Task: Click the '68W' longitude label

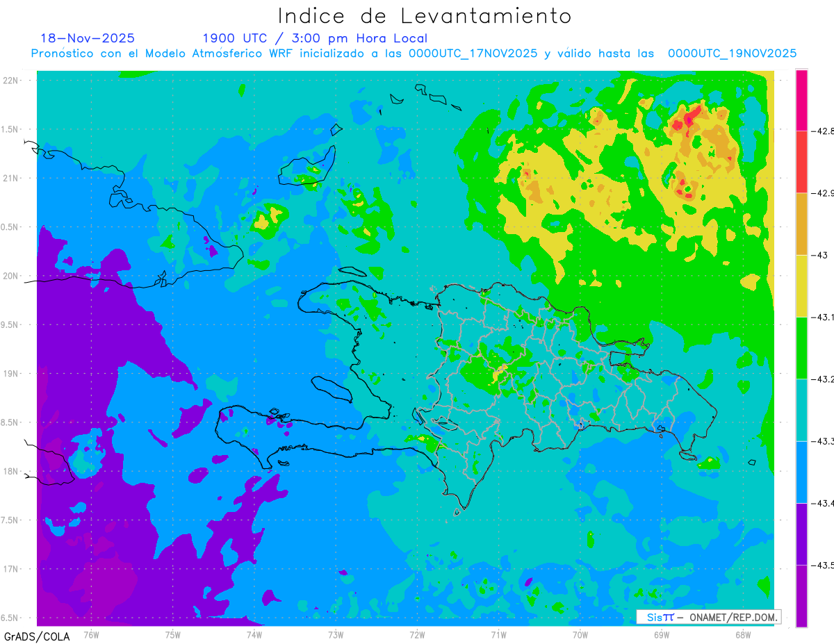Action: 743,634
